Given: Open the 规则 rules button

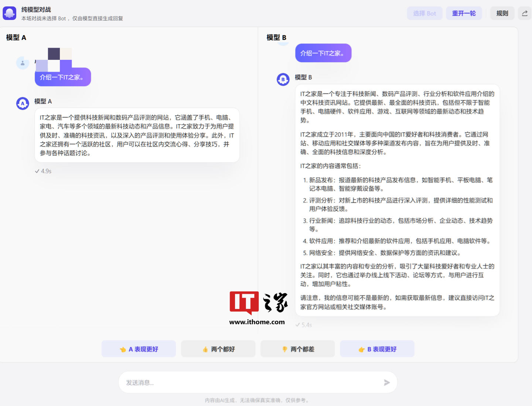Looking at the screenshot, I should click(502, 13).
